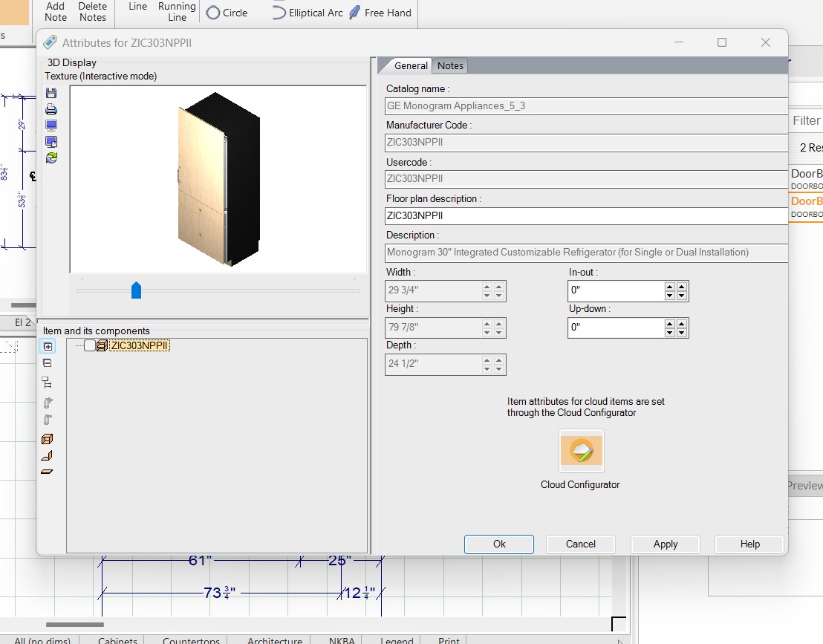
Task: Toggle the ZIC303NPPII component checkbox
Action: pos(90,345)
